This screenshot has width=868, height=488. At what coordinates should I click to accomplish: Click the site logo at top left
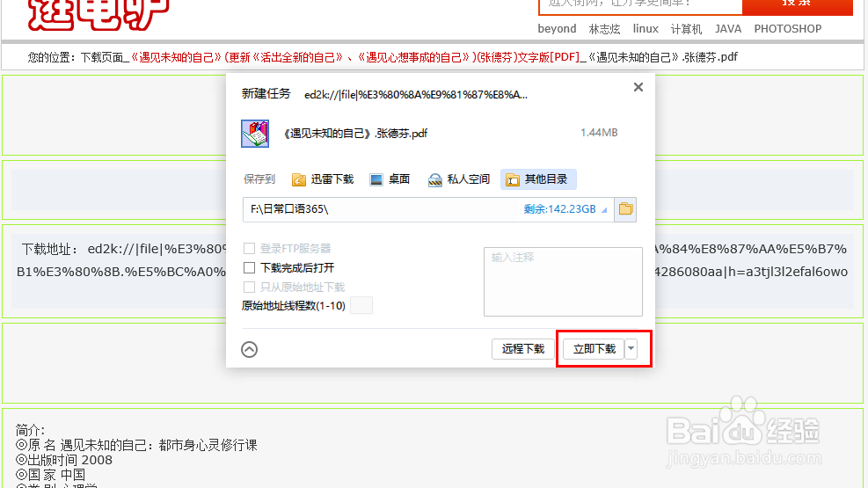coord(98,14)
